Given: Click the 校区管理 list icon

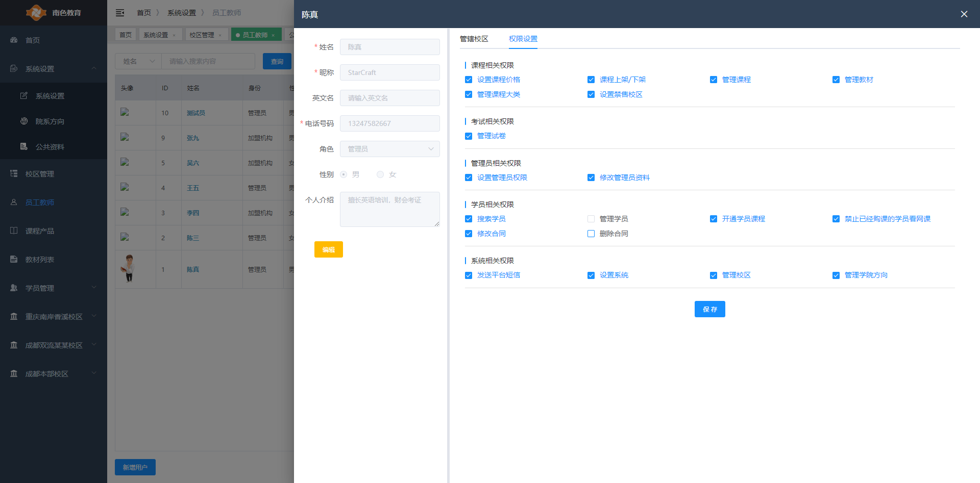Looking at the screenshot, I should coord(14,173).
